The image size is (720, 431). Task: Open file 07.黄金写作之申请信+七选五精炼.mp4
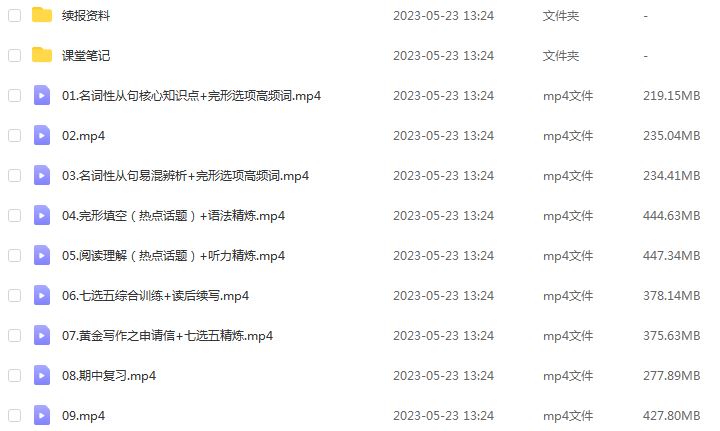168,336
